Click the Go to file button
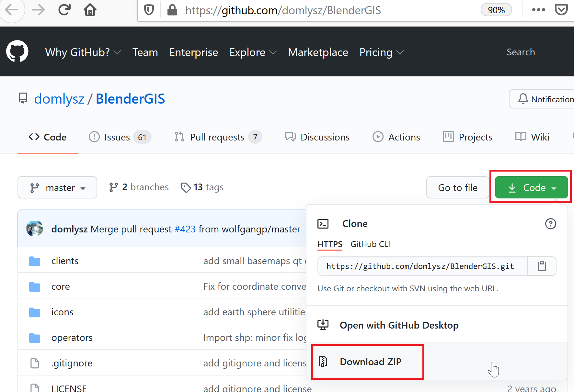574x392 pixels. (x=458, y=187)
